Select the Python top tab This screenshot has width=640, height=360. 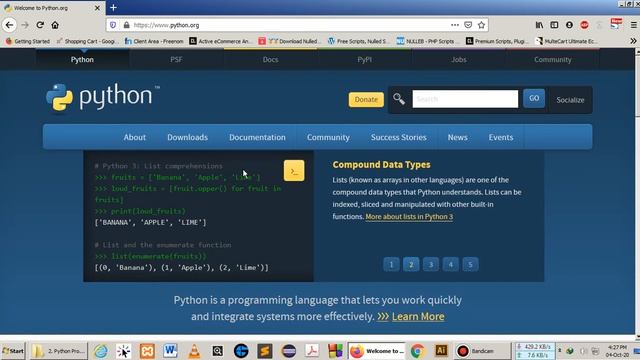pyautogui.click(x=82, y=60)
